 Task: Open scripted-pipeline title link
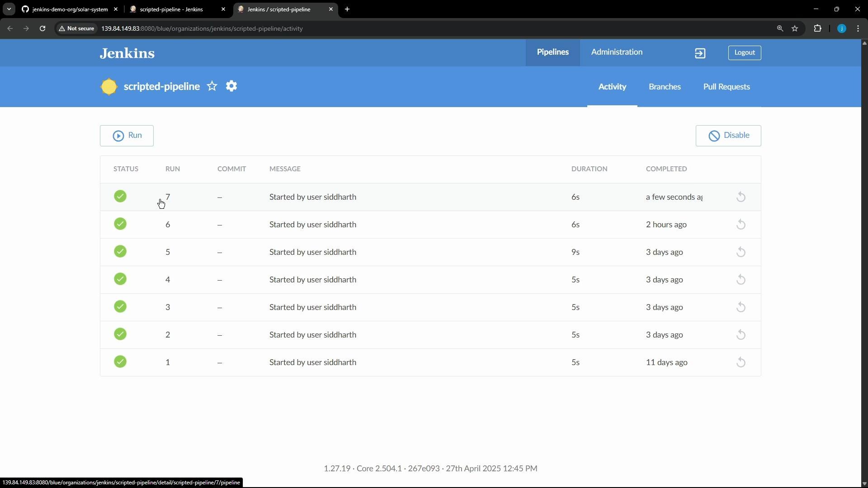(x=162, y=87)
